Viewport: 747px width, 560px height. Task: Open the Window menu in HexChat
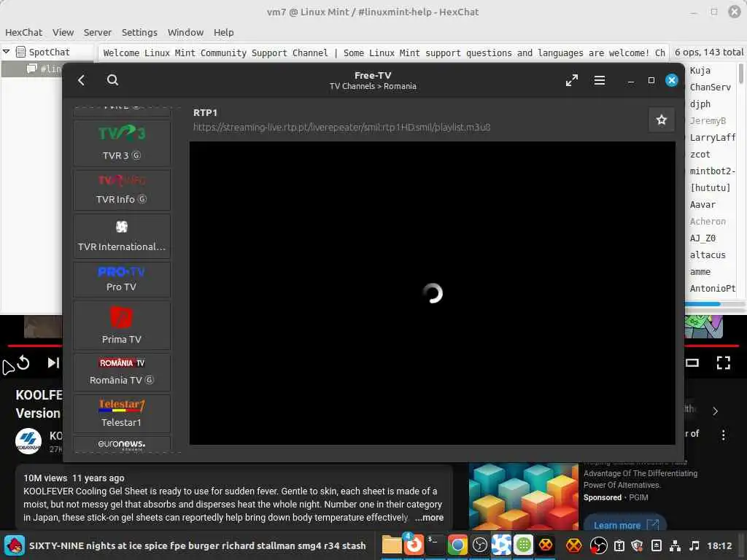[185, 32]
